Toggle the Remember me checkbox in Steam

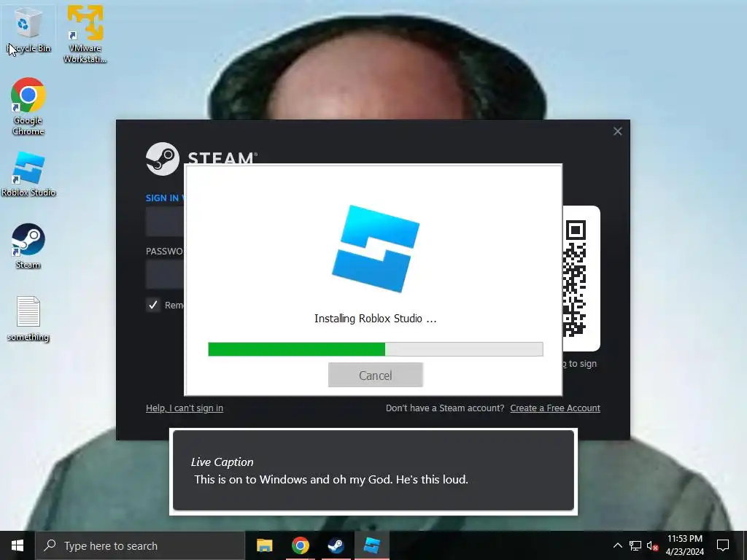click(153, 305)
